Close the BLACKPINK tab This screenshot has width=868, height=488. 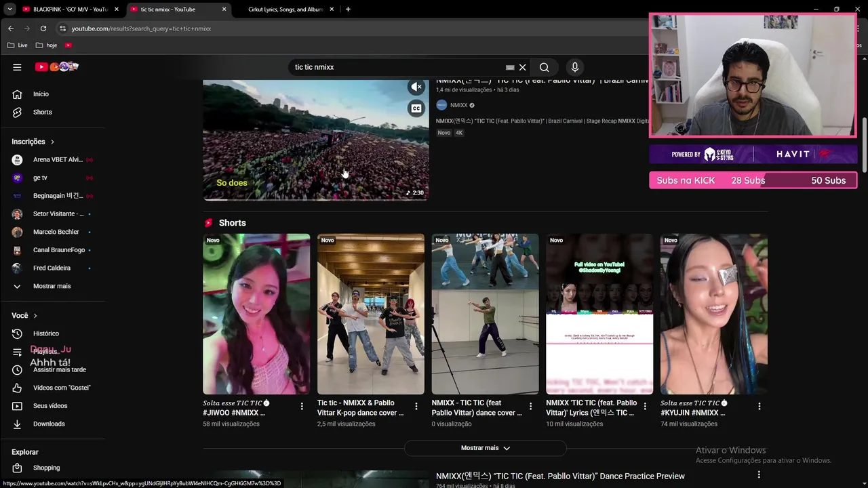pos(116,9)
